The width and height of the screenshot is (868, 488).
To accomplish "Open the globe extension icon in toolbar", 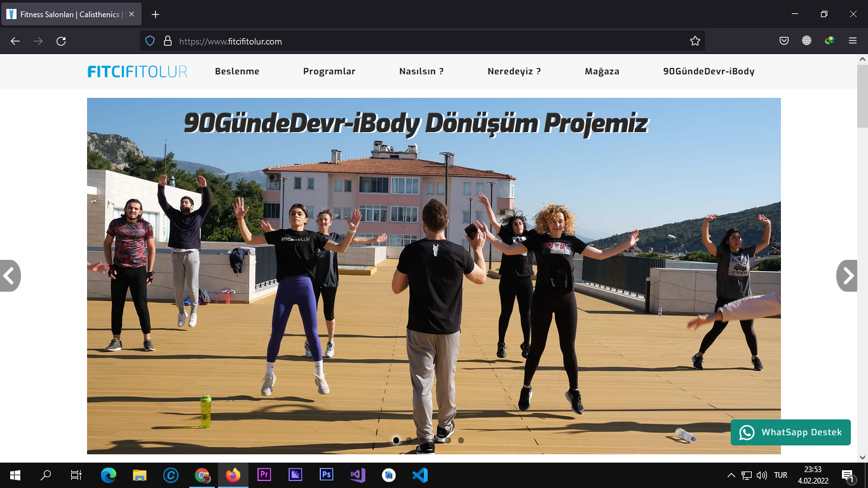I will tap(807, 41).
